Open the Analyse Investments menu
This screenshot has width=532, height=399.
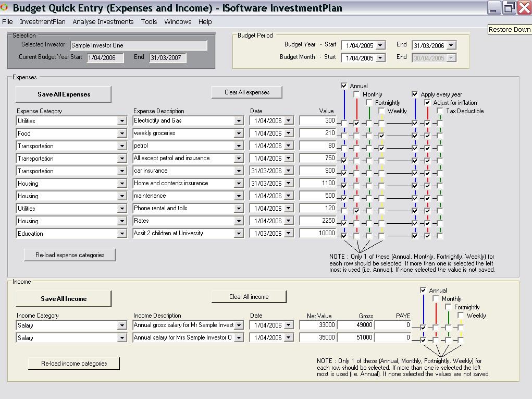tap(103, 22)
